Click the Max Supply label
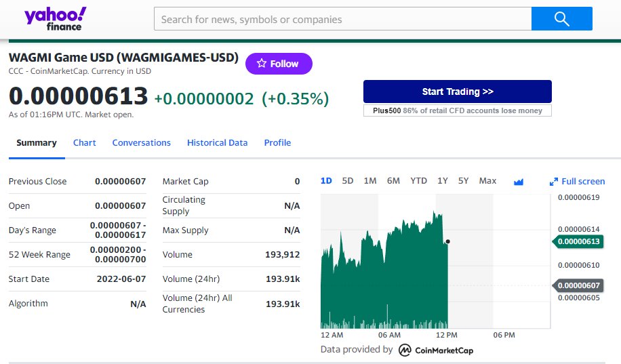The height and width of the screenshot is (364, 621). [x=185, y=230]
